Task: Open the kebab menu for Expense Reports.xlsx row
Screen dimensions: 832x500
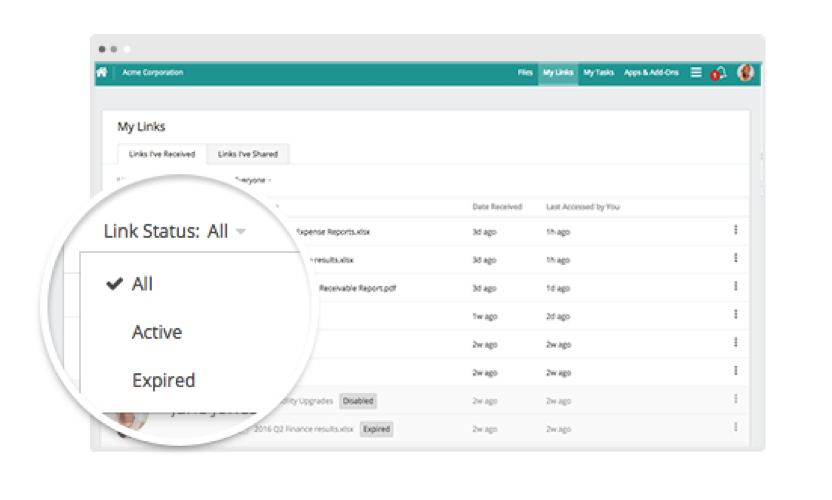Action: click(735, 230)
